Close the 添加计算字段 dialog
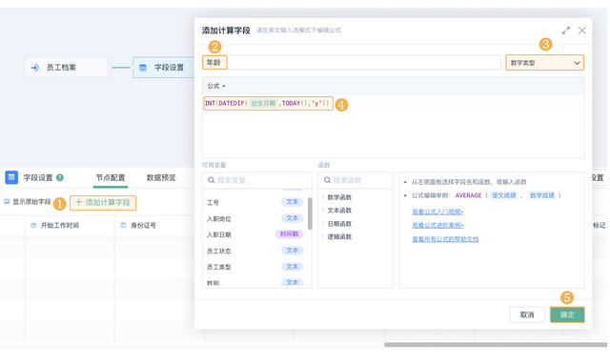This screenshot has width=610, height=364. [582, 30]
